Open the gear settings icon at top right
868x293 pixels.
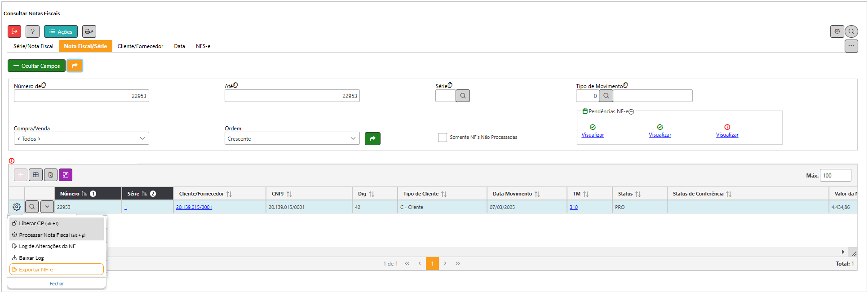(837, 31)
